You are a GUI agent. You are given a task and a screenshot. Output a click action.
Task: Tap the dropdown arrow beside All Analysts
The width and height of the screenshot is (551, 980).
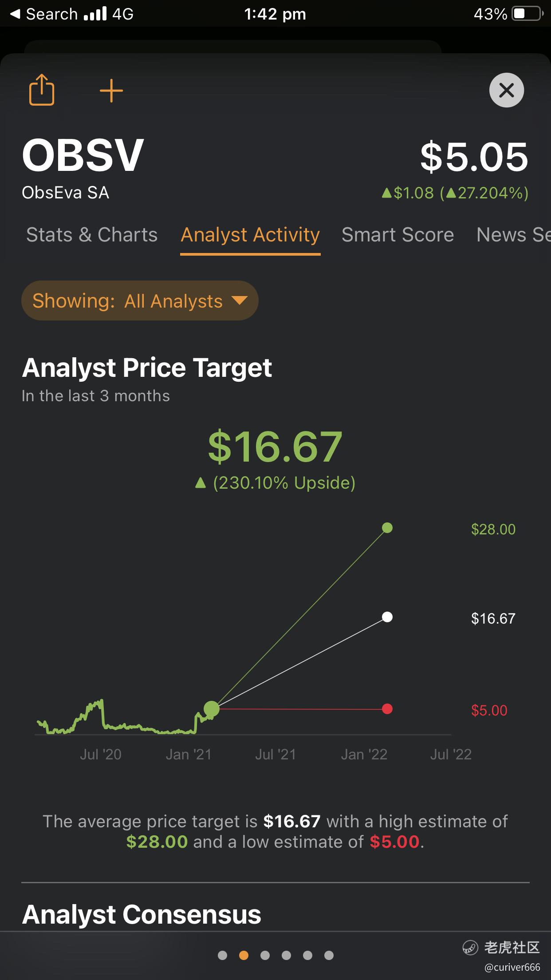(x=239, y=300)
